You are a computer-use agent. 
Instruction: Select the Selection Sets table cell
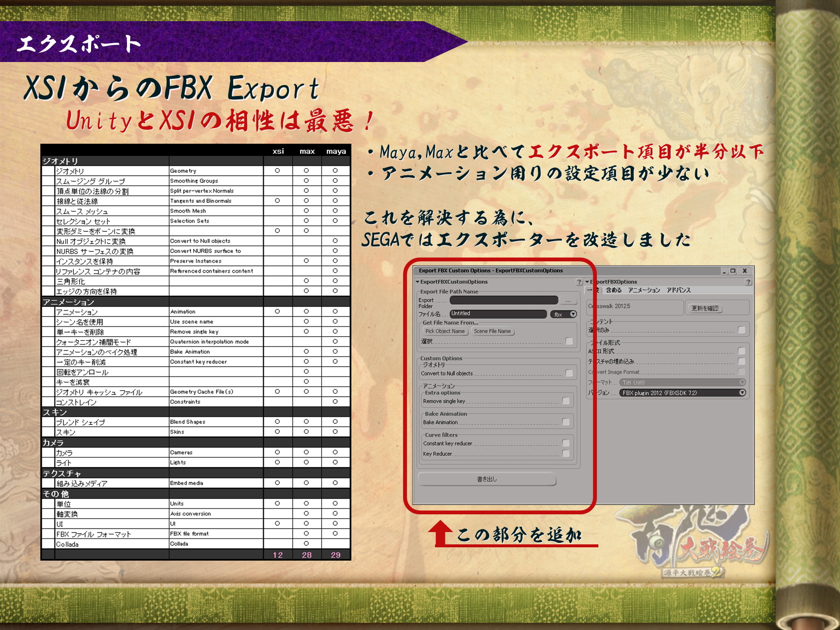pyautogui.click(x=216, y=221)
